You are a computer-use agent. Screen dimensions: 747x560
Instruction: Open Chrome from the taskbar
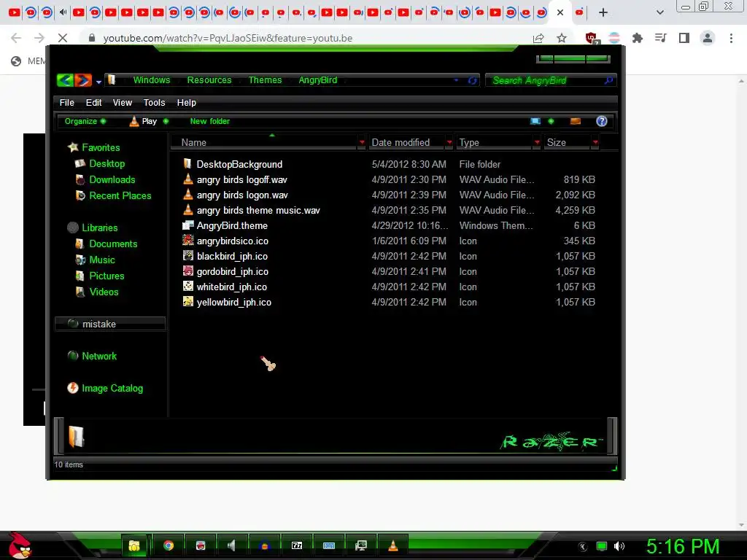click(169, 545)
